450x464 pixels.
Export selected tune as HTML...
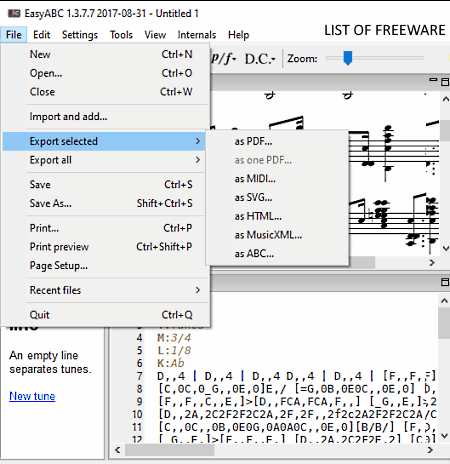click(x=277, y=216)
